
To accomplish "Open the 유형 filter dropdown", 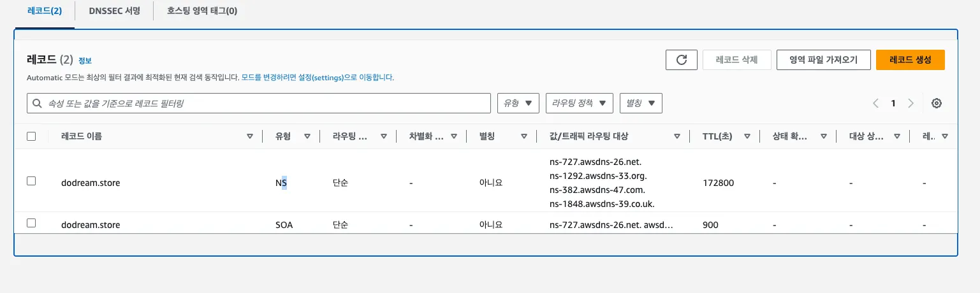I will tap(518, 103).
